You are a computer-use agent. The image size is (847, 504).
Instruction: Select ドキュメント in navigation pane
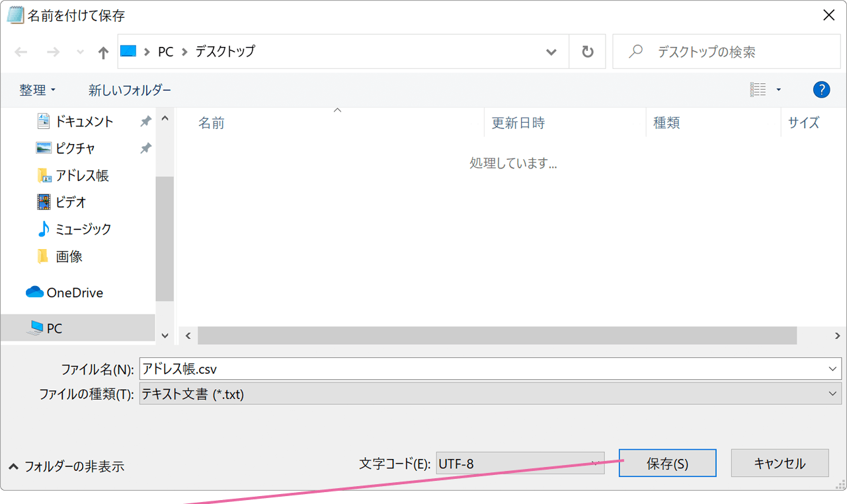83,122
